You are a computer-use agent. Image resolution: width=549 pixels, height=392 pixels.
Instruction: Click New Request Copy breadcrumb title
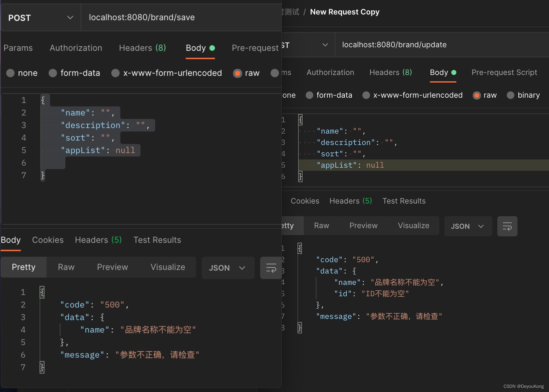point(345,12)
